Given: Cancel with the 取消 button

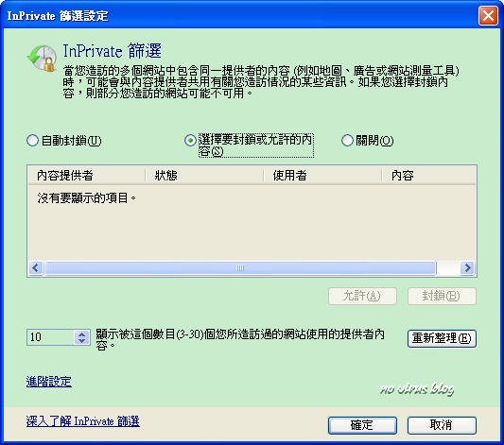Looking at the screenshot, I should click(442, 425).
